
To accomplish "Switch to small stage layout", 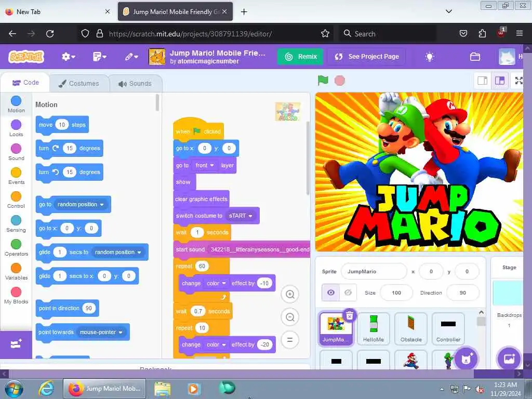I will [x=483, y=81].
